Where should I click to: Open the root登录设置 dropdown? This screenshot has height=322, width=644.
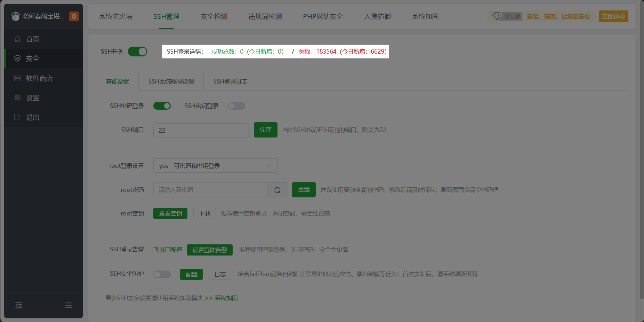pyautogui.click(x=215, y=165)
